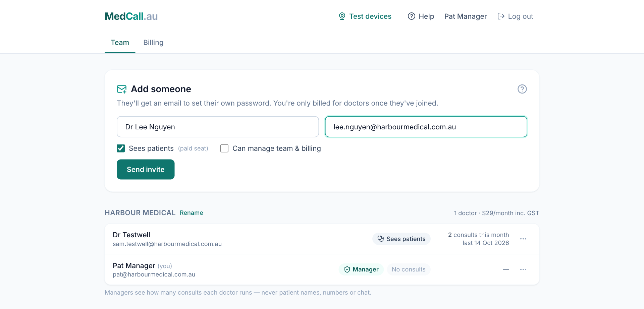644x309 pixels.
Task: Click the Dr Testwell name in team list
Action: 131,235
